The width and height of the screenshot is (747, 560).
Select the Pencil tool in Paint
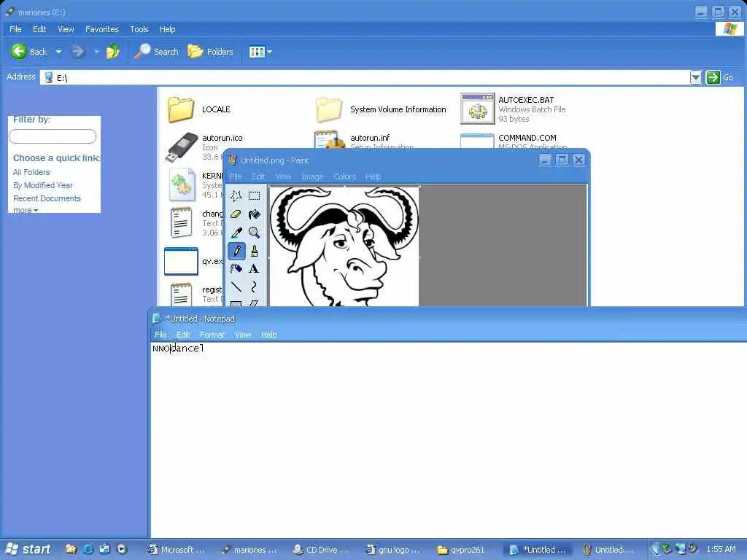pyautogui.click(x=236, y=251)
